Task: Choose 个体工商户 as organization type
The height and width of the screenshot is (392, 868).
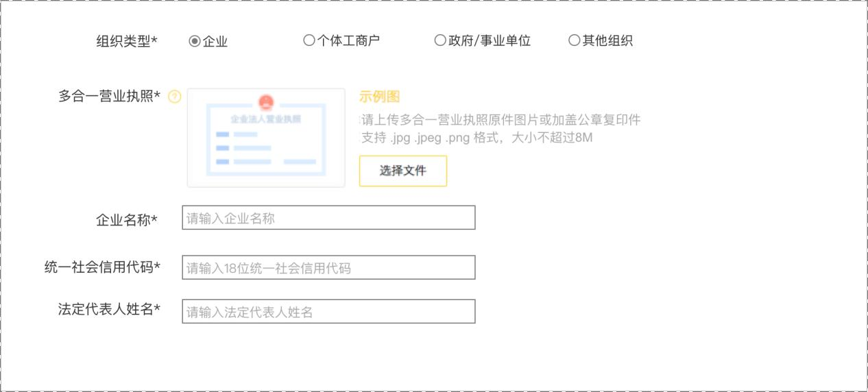Action: pyautogui.click(x=309, y=40)
